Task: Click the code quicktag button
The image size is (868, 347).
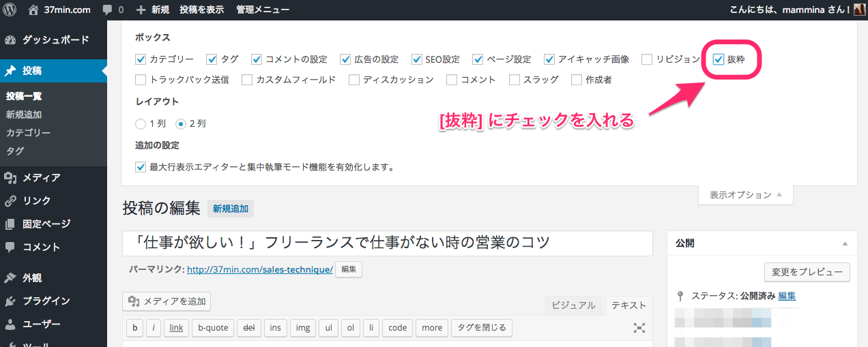Action: (397, 328)
